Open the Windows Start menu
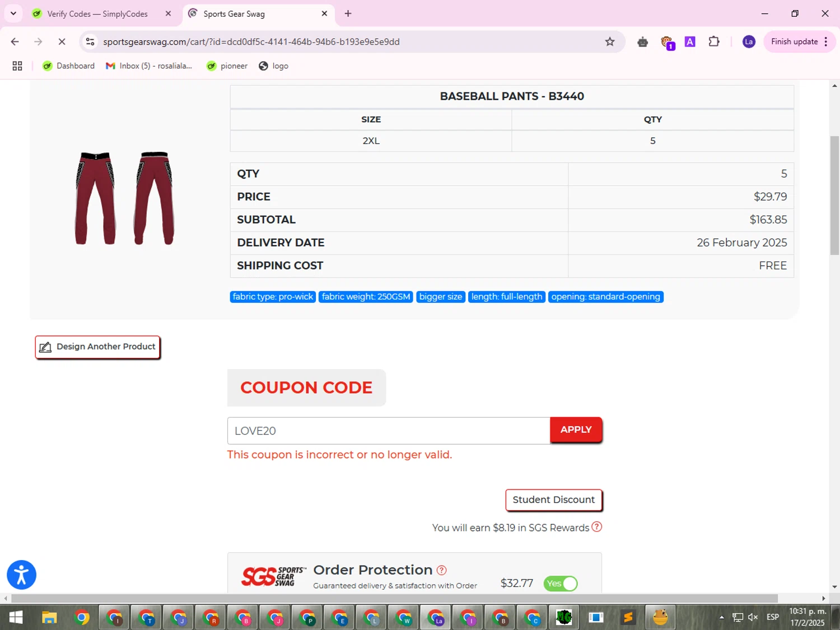The width and height of the screenshot is (840, 630). (x=16, y=618)
